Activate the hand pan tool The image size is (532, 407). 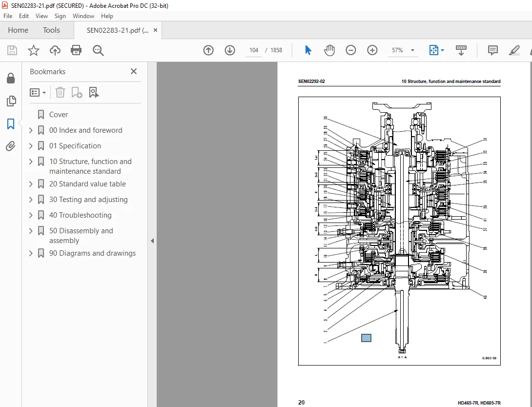click(329, 50)
